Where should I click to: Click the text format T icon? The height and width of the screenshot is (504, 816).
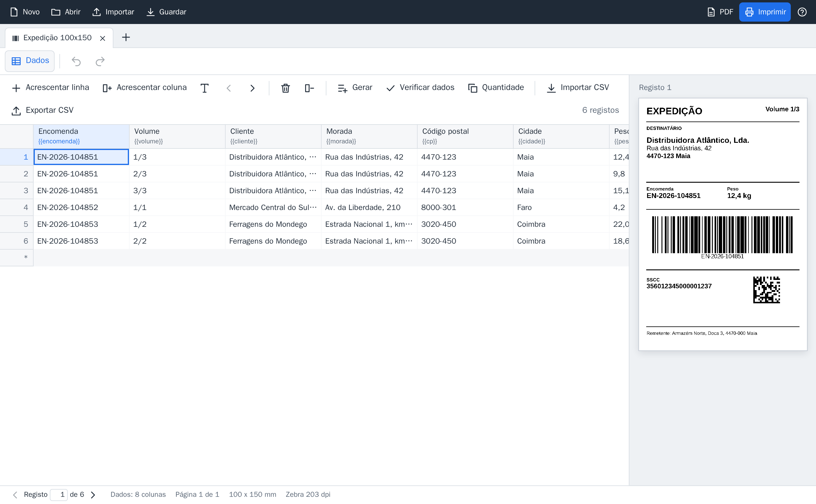coord(204,88)
